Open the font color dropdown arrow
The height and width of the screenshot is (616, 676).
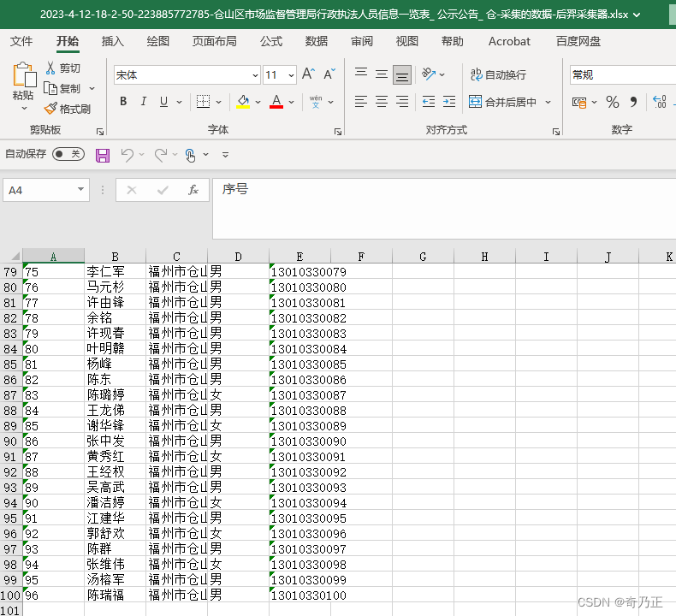292,102
